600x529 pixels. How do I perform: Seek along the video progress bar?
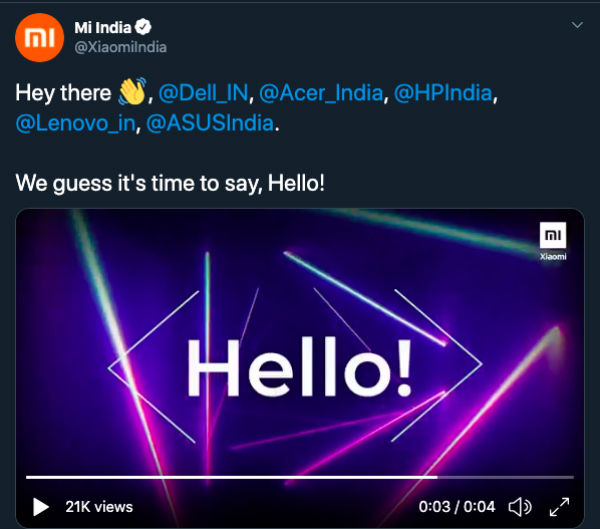tap(300, 477)
